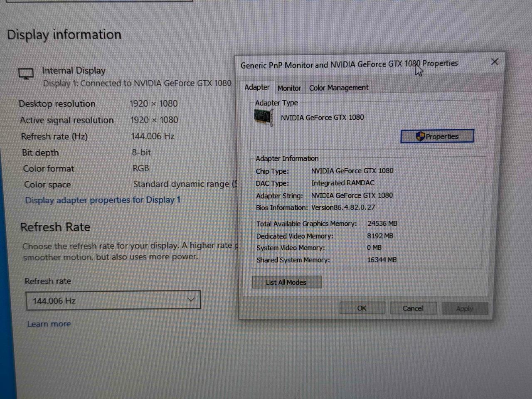This screenshot has height=399, width=532.
Task: Click the monitor icon beside Internal Display
Action: tap(26, 74)
